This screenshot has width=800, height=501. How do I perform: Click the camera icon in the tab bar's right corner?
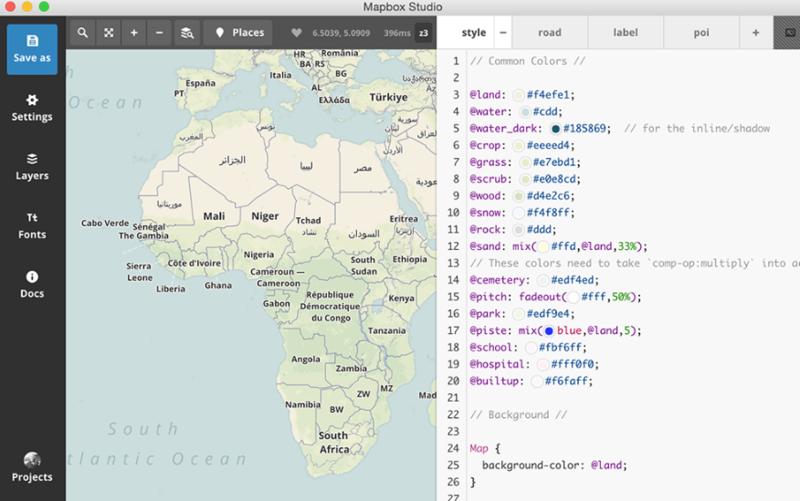pyautogui.click(x=790, y=33)
